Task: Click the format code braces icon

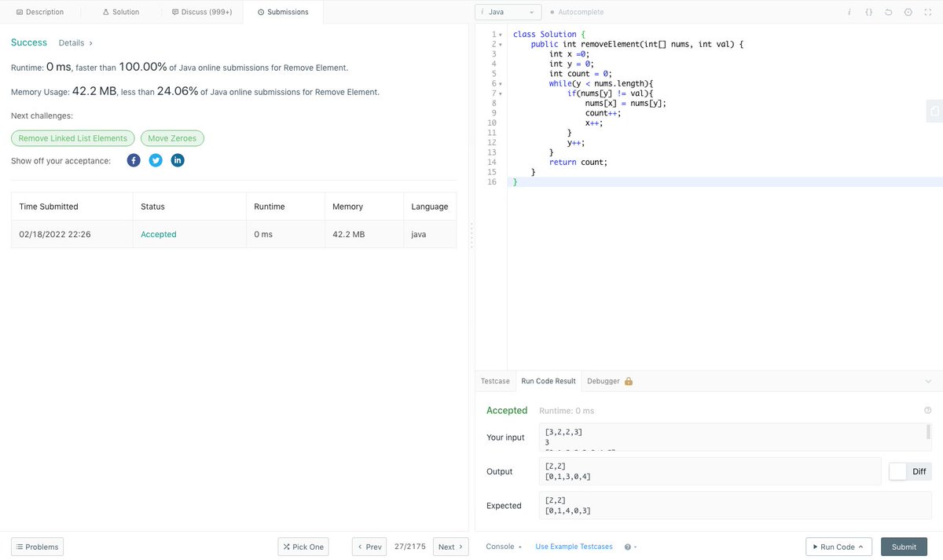Action: point(868,13)
